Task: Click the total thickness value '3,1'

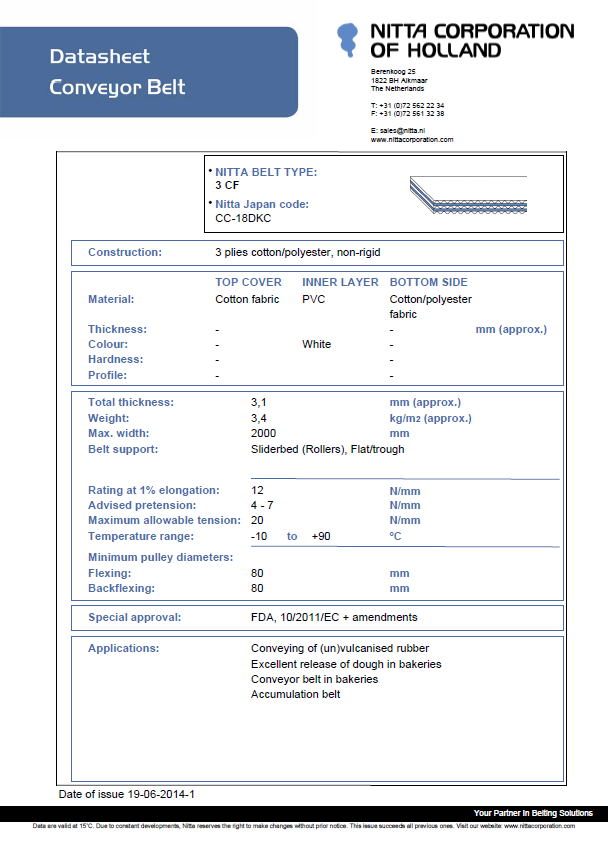Action: point(258,402)
